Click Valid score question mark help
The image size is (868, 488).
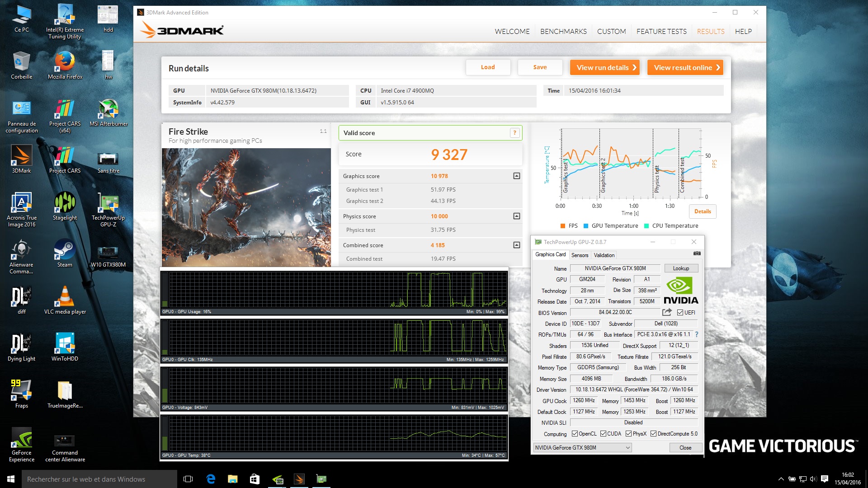click(x=514, y=133)
